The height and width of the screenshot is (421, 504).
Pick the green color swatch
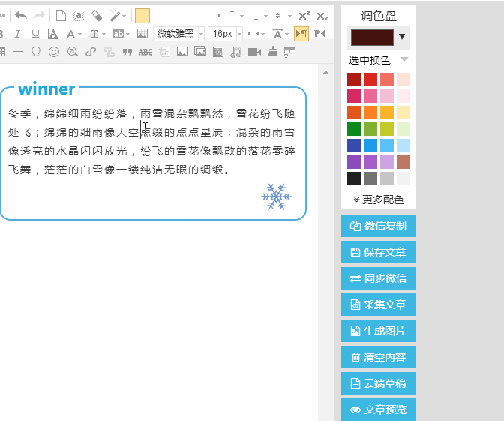354,129
